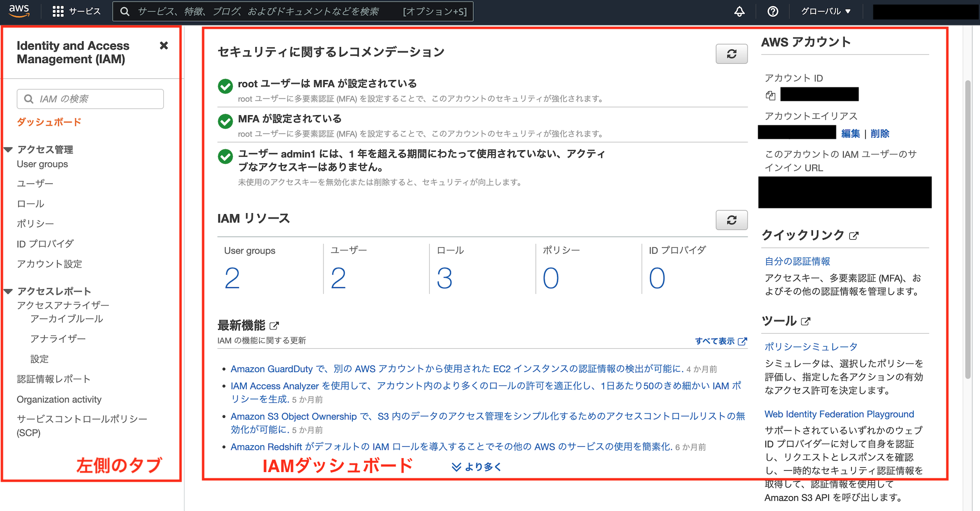Viewport: 980px width, 511px height.
Task: Collapse the アクセス管理 section
Action: [8, 149]
